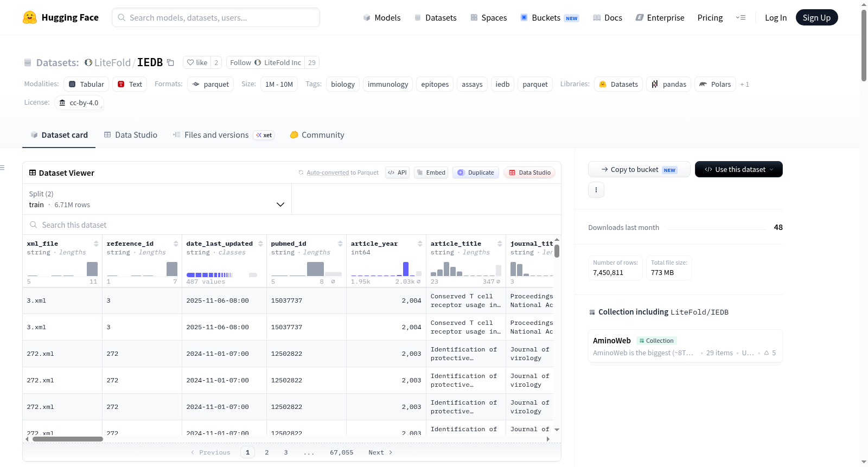Copy dataset name with the copy icon
Image resolution: width=868 pixels, height=467 pixels.
(170, 62)
